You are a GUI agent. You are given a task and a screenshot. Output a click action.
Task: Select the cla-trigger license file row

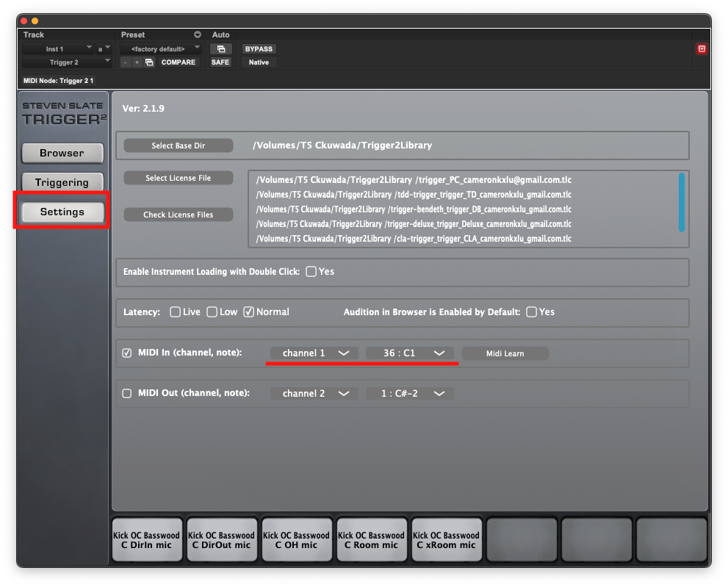coord(414,239)
